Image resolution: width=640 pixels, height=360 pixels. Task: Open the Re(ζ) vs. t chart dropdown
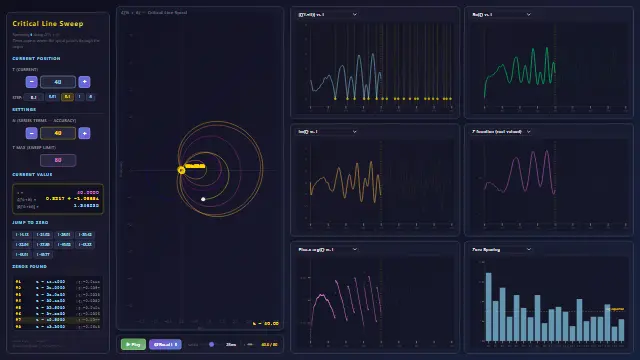[501, 14]
